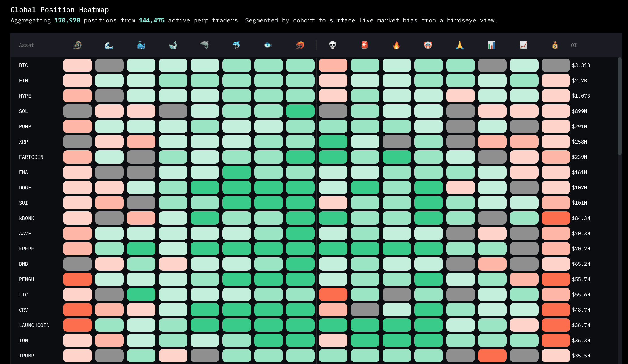Click PENGU red cell in dragon column

click(78, 279)
